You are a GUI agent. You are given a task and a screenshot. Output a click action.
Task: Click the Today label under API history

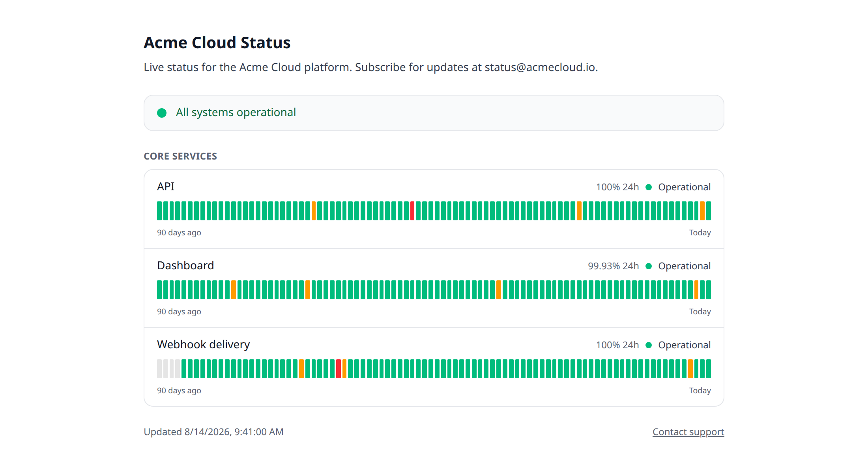coord(700,233)
